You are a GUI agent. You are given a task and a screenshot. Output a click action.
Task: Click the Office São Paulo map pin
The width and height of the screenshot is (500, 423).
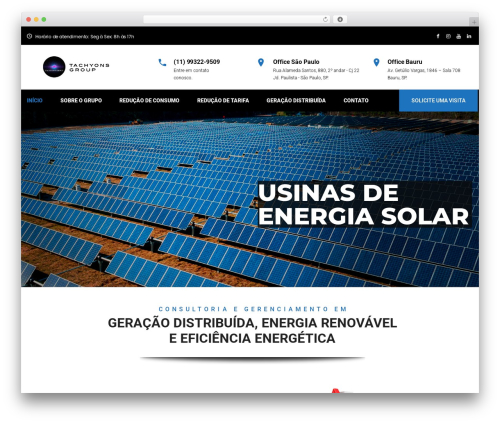[261, 62]
